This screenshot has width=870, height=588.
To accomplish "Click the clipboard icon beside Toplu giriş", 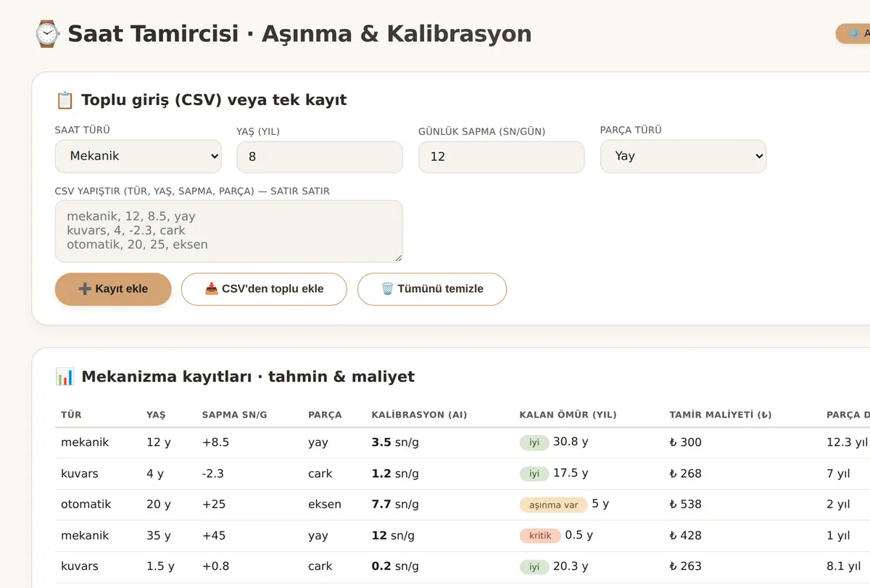I will [x=65, y=100].
